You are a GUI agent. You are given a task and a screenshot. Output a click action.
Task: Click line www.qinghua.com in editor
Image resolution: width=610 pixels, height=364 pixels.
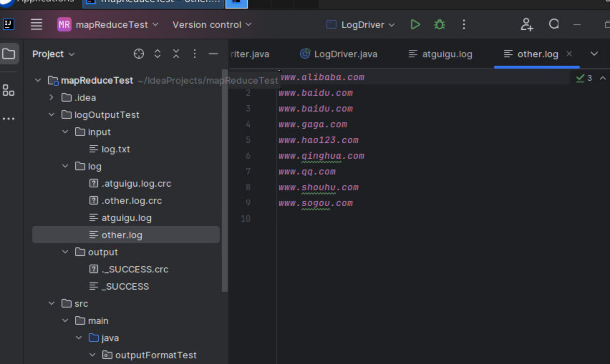[x=321, y=156]
